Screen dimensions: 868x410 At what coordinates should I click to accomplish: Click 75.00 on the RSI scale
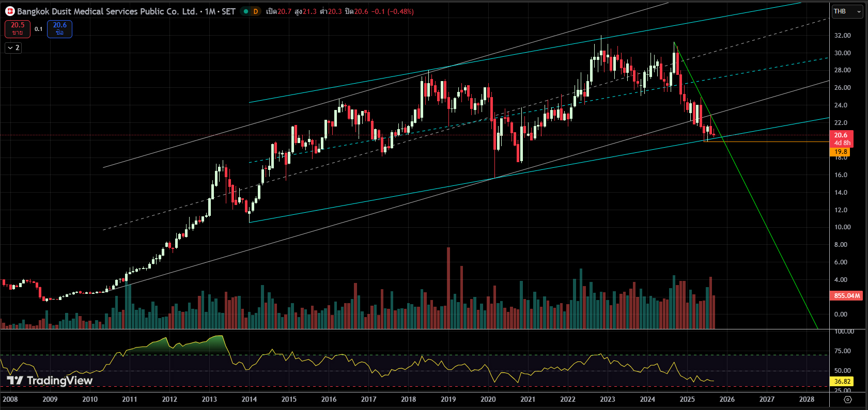(842, 351)
